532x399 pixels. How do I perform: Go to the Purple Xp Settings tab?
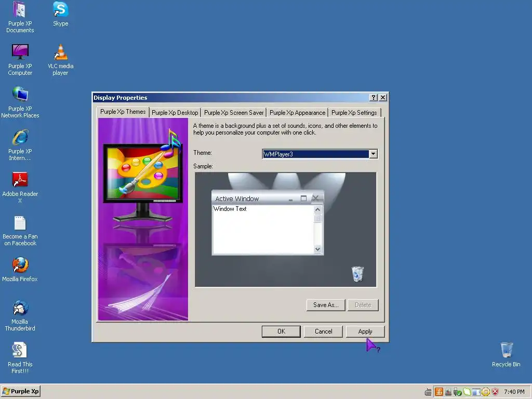point(354,113)
